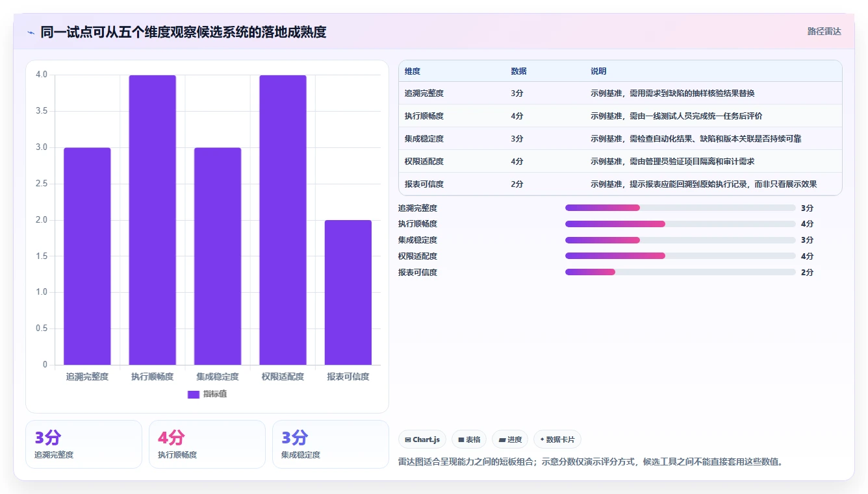
Task: Click the 追溯完整度 bar in the chart
Action: (87, 256)
